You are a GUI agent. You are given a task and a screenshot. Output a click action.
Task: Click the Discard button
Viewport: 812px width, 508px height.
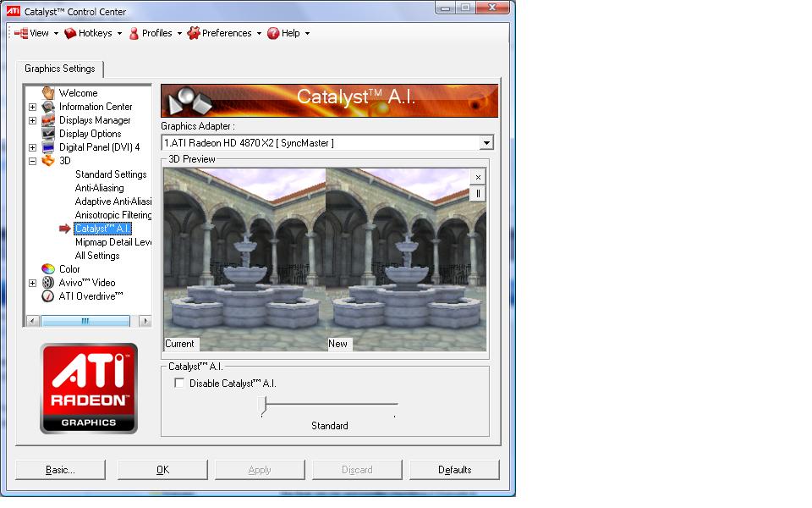(357, 470)
